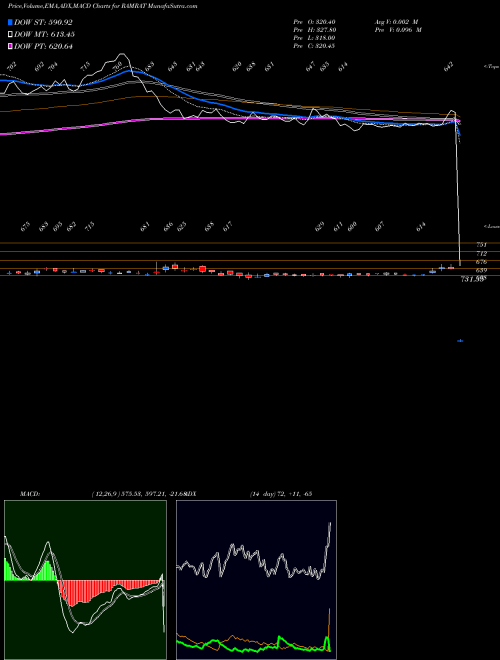Click the white DOW MT legend swatch
The image size is (500, 660).
point(11,34)
